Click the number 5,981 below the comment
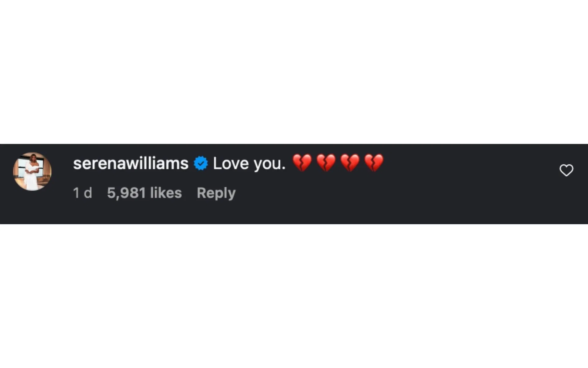Screen dimensions: 588x368 pos(126,193)
